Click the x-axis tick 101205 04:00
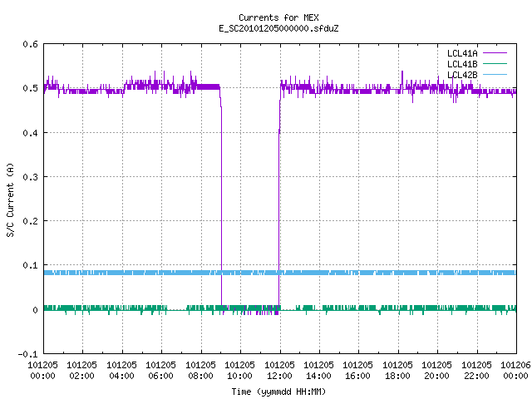The width and height of the screenshot is (532, 399). click(x=121, y=371)
